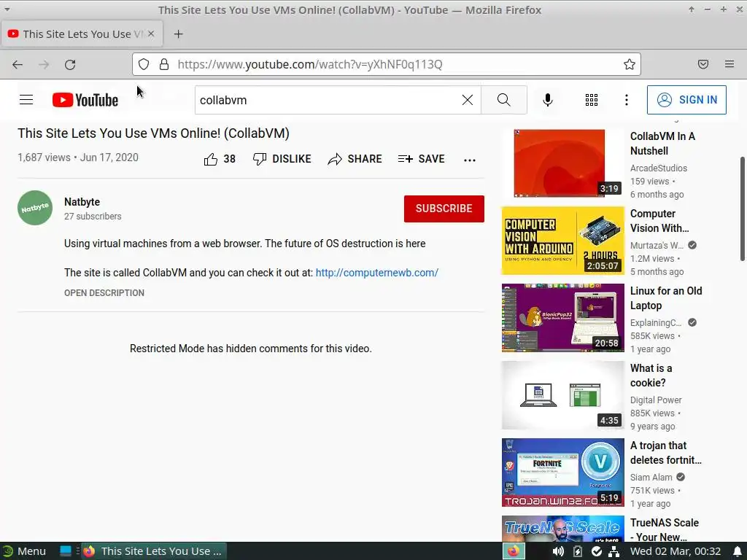Viewport: 747px width, 560px height.
Task: Reload the page in Firefox
Action: [x=70, y=64]
